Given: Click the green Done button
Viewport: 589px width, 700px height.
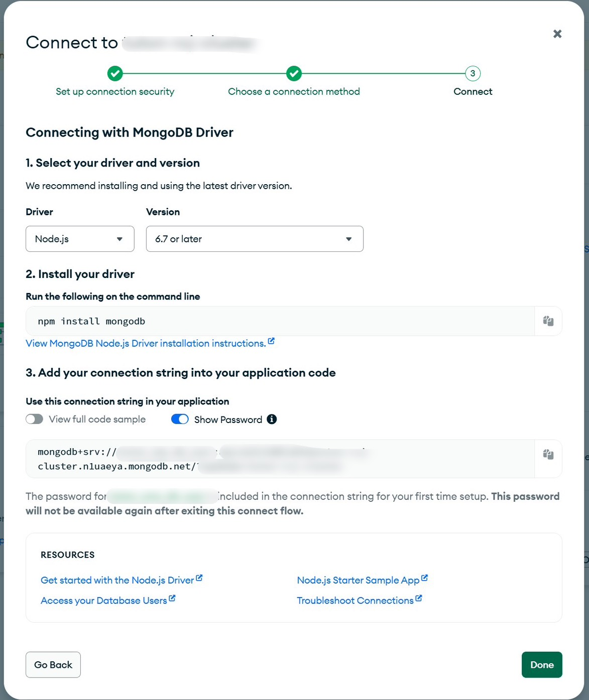Looking at the screenshot, I should tap(542, 665).
